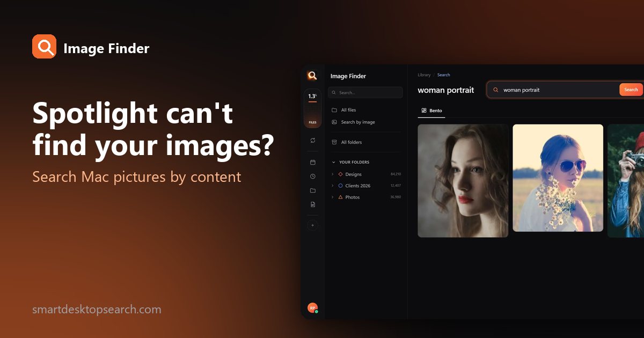The height and width of the screenshot is (338, 644).
Task: Click the 'Search Mac pictures by content' tagline
Action: click(x=137, y=177)
